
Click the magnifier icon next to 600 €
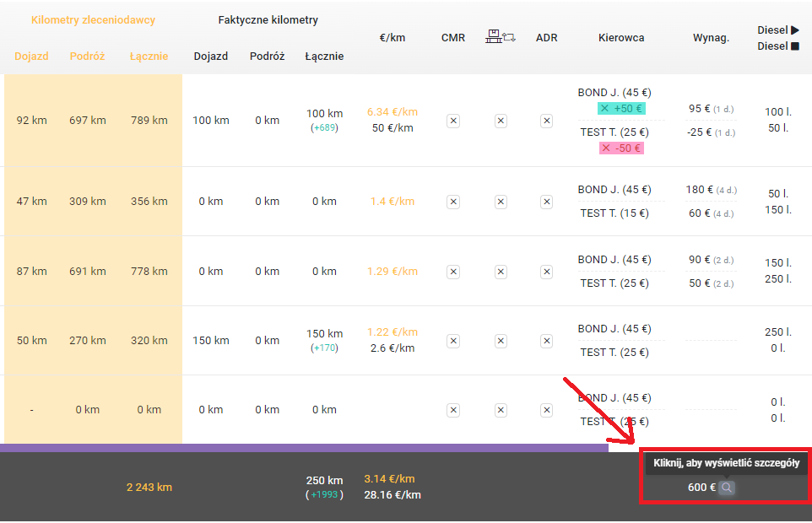tap(727, 488)
